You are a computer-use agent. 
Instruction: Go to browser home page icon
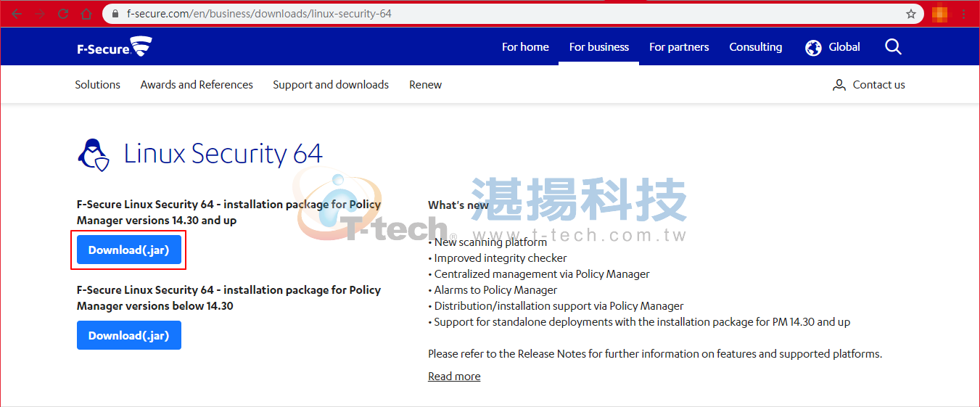(86, 14)
